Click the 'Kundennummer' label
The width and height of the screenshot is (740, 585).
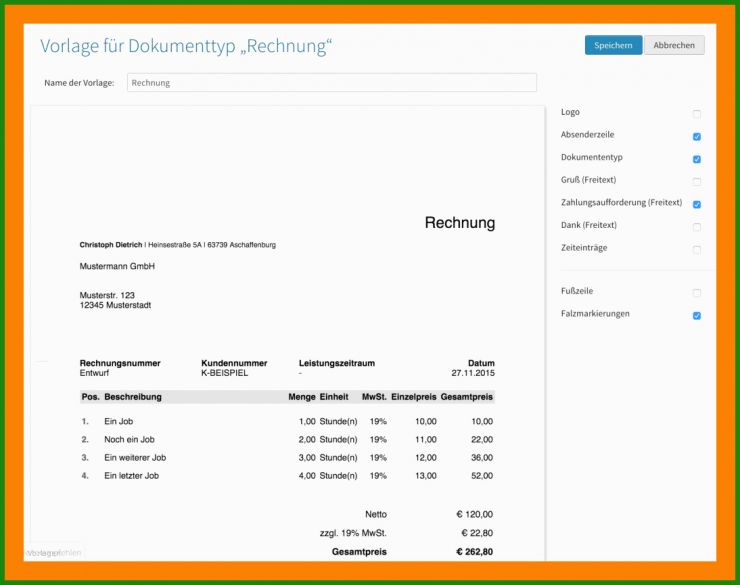(234, 363)
